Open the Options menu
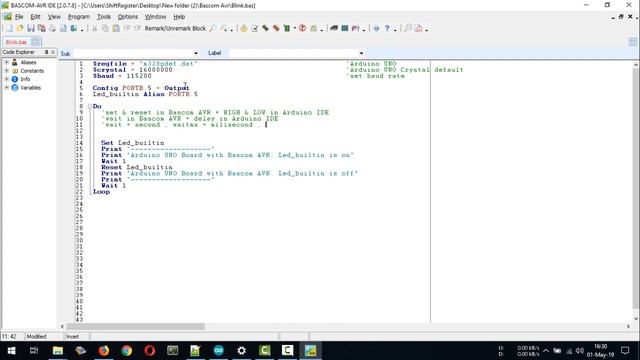The width and height of the screenshot is (640, 360). coord(128,17)
